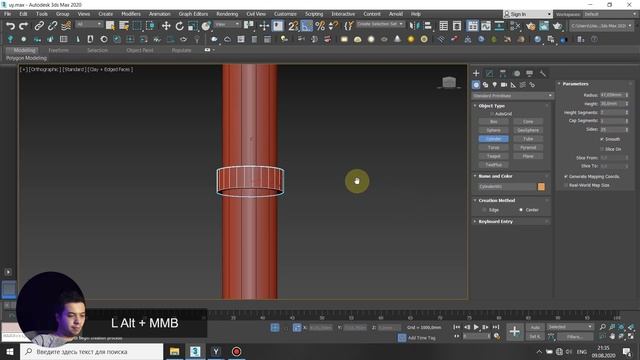The height and width of the screenshot is (360, 640).
Task: Click the Align tool icon
Action: click(427, 26)
